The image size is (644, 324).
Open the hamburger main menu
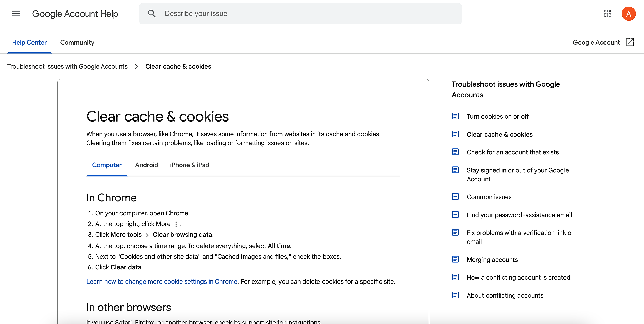tap(16, 14)
